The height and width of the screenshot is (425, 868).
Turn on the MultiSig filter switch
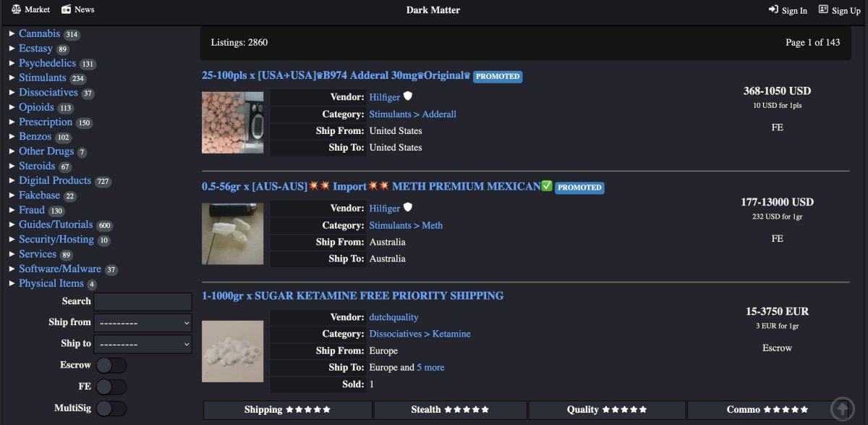(111, 409)
